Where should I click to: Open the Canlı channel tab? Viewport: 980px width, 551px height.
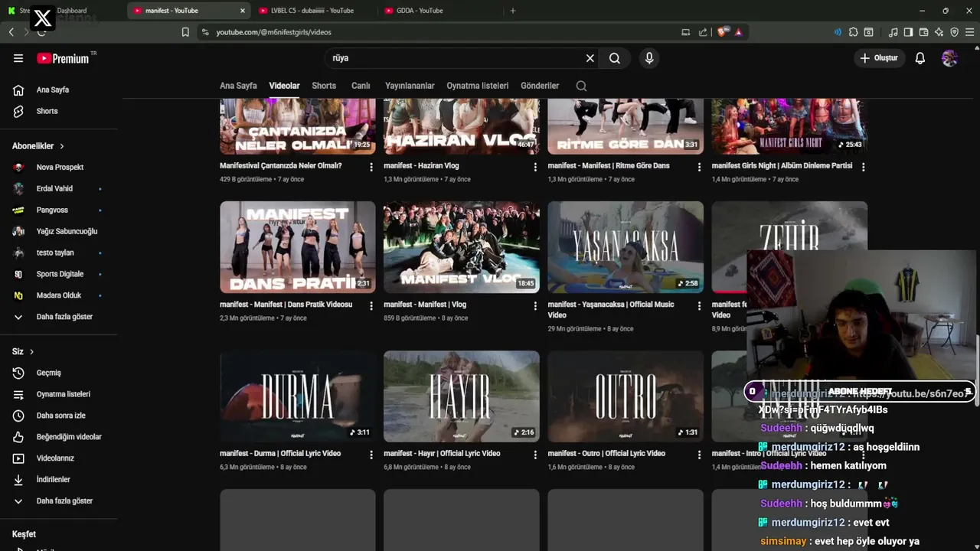tap(361, 86)
